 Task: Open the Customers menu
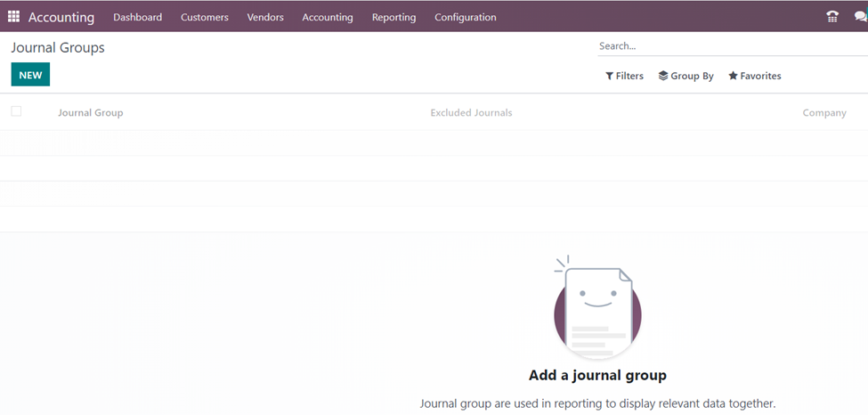(204, 17)
